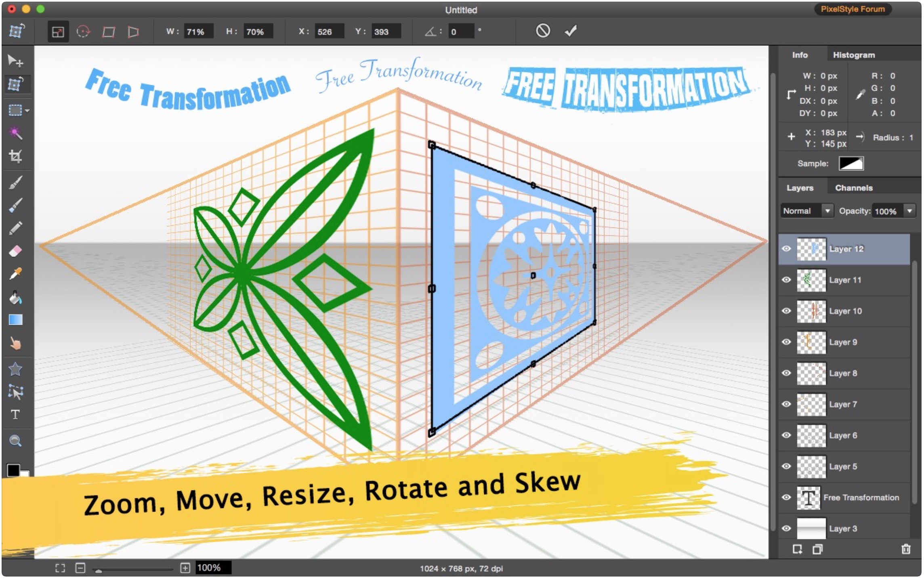The height and width of the screenshot is (579, 924).
Task: Open the rectangular marquee tool options arrow
Action: (27, 110)
